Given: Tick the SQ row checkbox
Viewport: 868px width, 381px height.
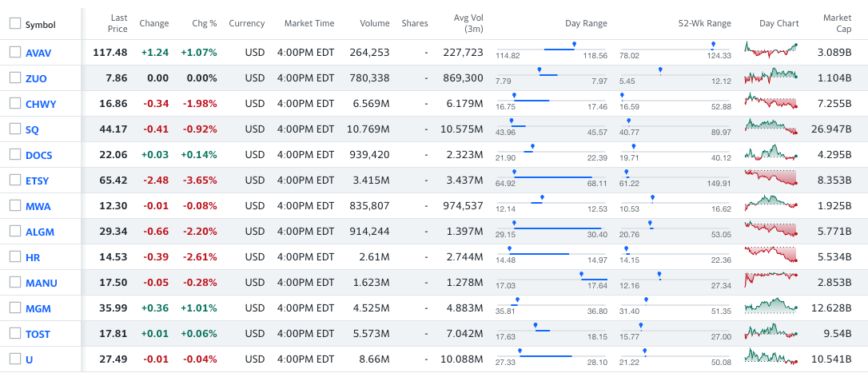Looking at the screenshot, I should pyautogui.click(x=15, y=129).
